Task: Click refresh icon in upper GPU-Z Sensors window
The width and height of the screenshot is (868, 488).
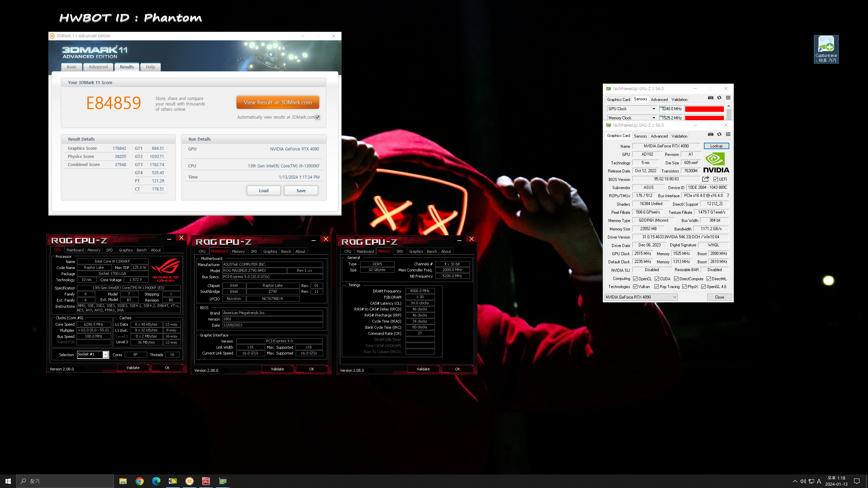Action: coord(719,98)
